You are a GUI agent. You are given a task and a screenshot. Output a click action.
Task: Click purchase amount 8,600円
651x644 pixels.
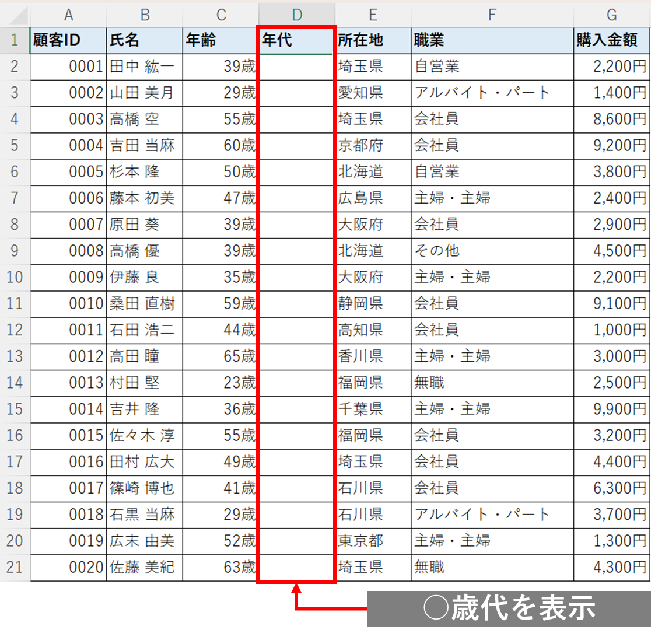pyautogui.click(x=611, y=119)
